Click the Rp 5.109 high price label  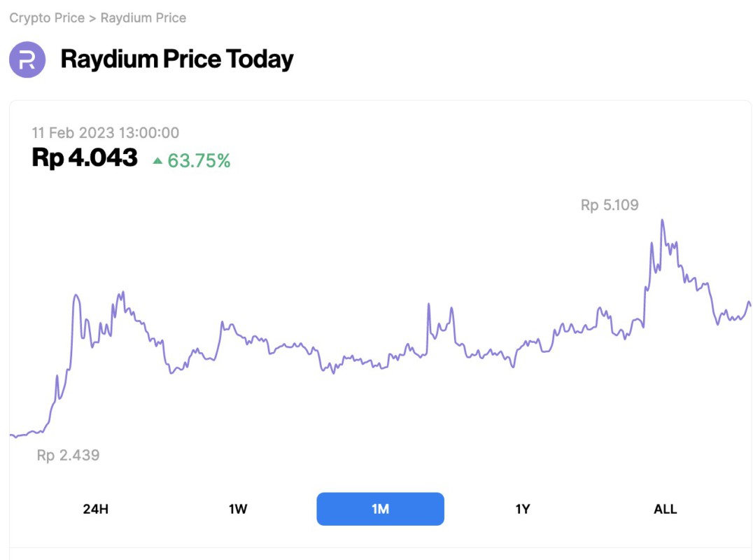pos(610,204)
